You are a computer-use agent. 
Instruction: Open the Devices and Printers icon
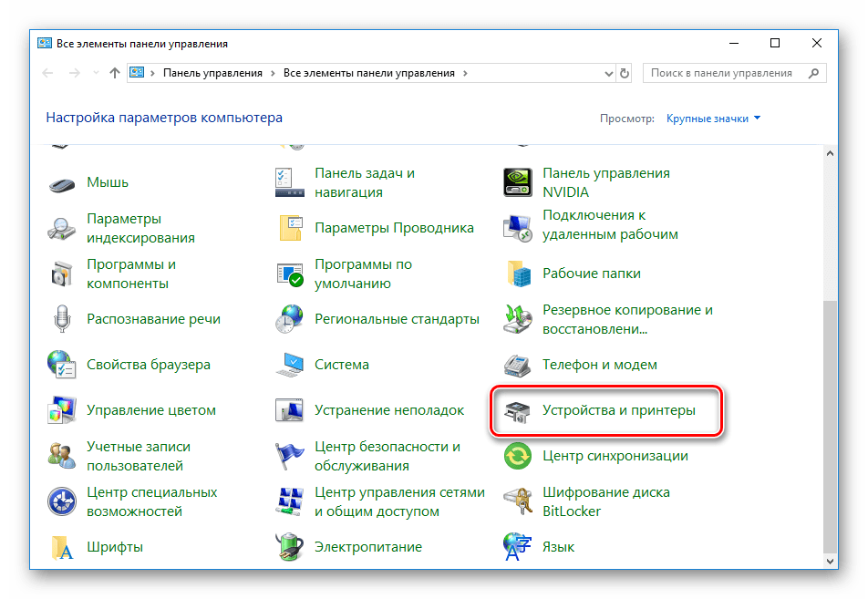(x=518, y=410)
